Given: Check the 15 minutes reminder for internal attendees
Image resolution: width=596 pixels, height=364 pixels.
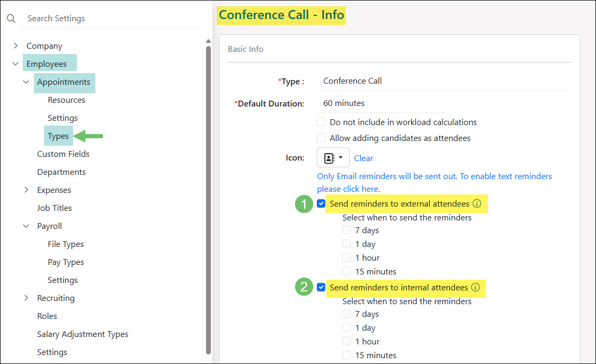Looking at the screenshot, I should (346, 355).
